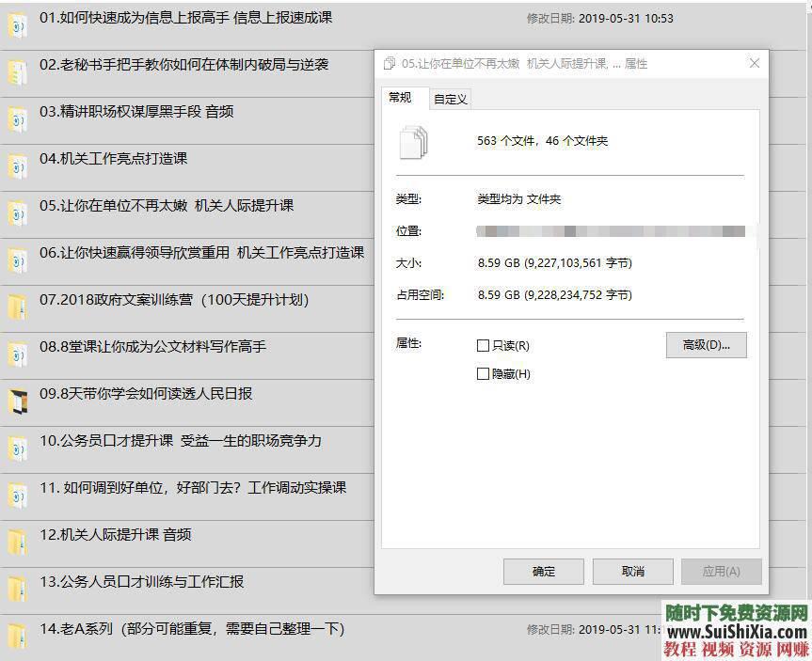Tick the 隐藏(H) hidden checkbox
Viewport: 812px width, 661px height.
(x=483, y=373)
